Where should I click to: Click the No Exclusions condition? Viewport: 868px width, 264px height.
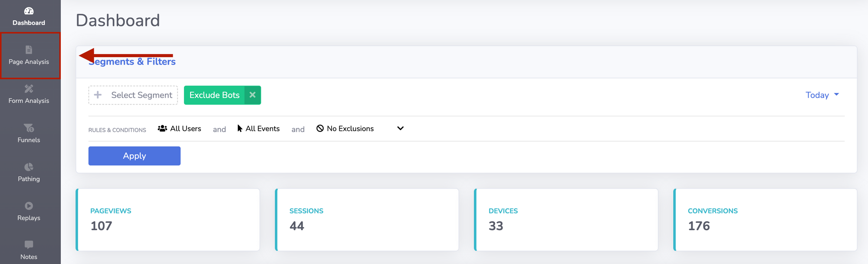pyautogui.click(x=345, y=129)
